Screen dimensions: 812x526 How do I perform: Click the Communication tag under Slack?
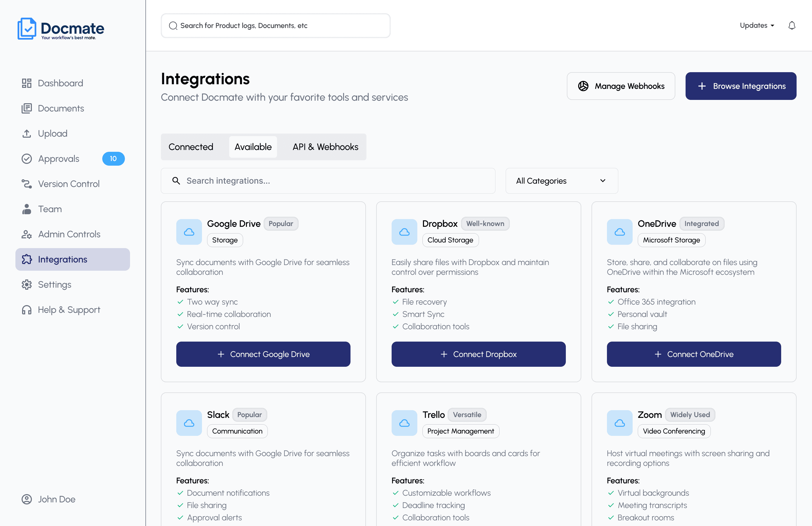click(x=237, y=431)
